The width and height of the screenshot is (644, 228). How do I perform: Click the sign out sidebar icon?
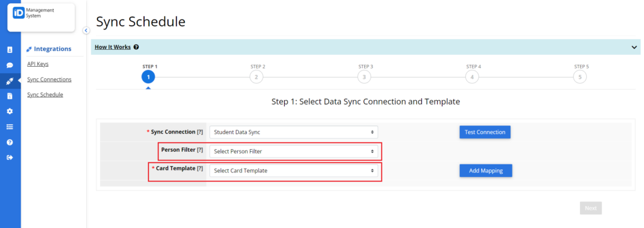pyautogui.click(x=10, y=157)
